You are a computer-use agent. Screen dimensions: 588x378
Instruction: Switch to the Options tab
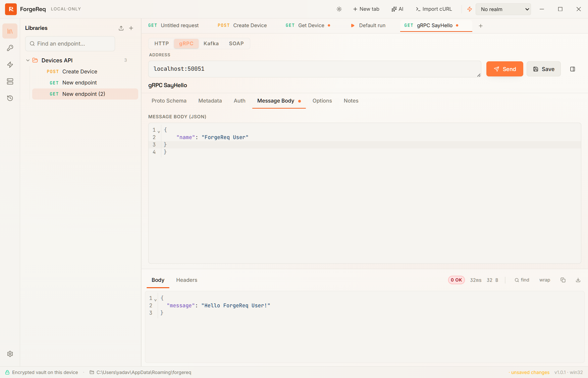(x=322, y=101)
